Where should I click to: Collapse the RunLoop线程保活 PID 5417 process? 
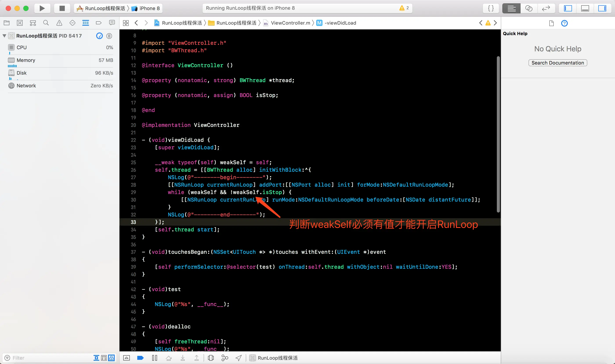click(x=4, y=36)
